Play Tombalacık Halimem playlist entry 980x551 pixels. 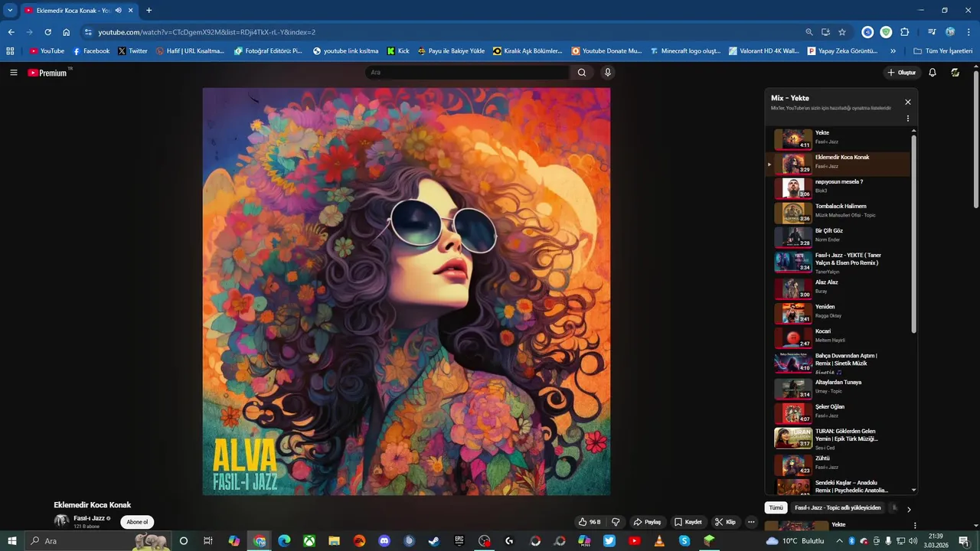[x=838, y=213]
